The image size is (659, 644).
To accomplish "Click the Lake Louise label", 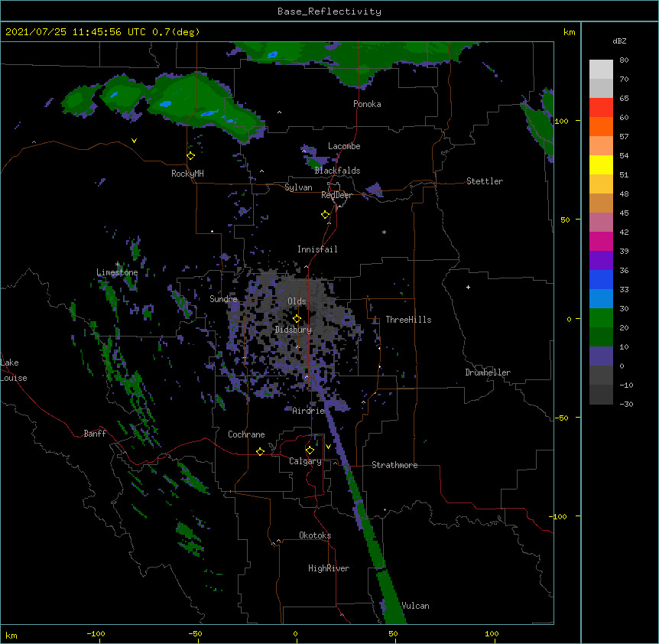I will coord(14,370).
